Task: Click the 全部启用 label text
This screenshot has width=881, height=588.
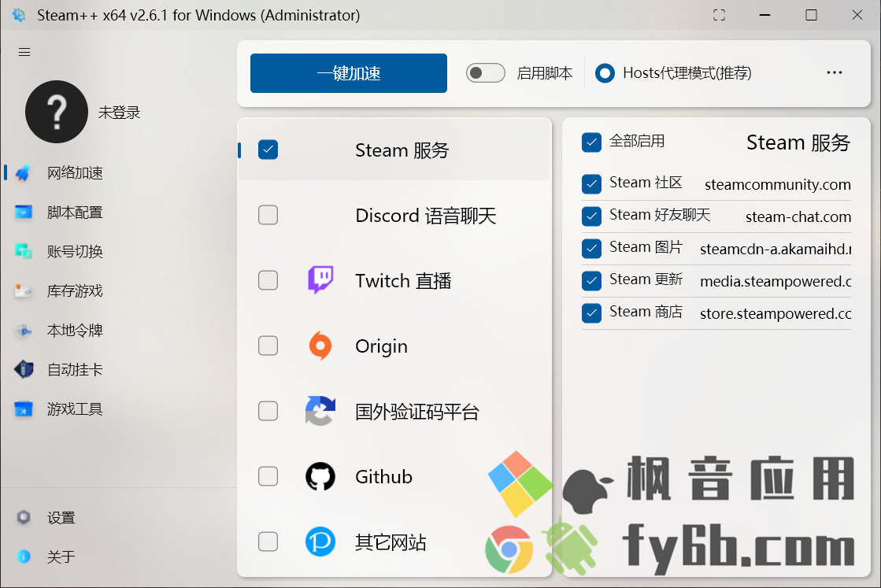Action: (637, 141)
